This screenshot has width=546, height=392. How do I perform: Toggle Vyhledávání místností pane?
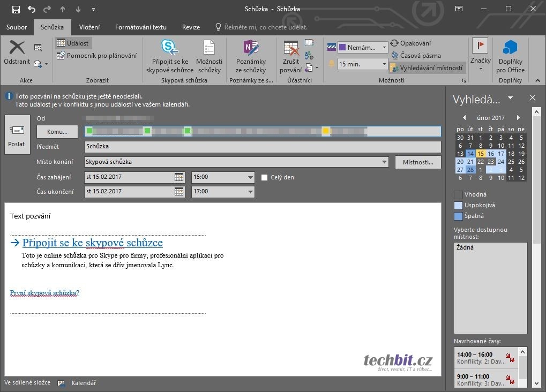pyautogui.click(x=427, y=68)
